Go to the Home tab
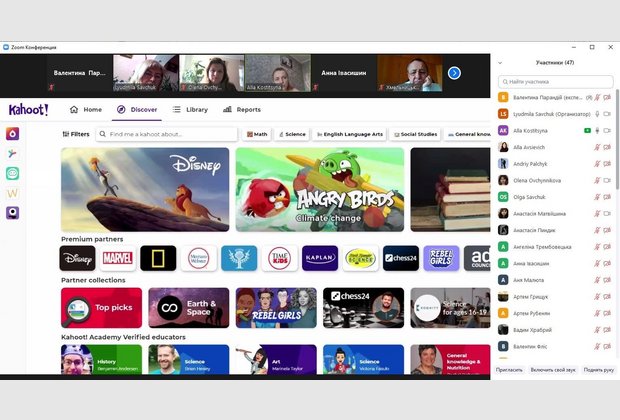Image resolution: width=620 pixels, height=420 pixels. point(86,110)
